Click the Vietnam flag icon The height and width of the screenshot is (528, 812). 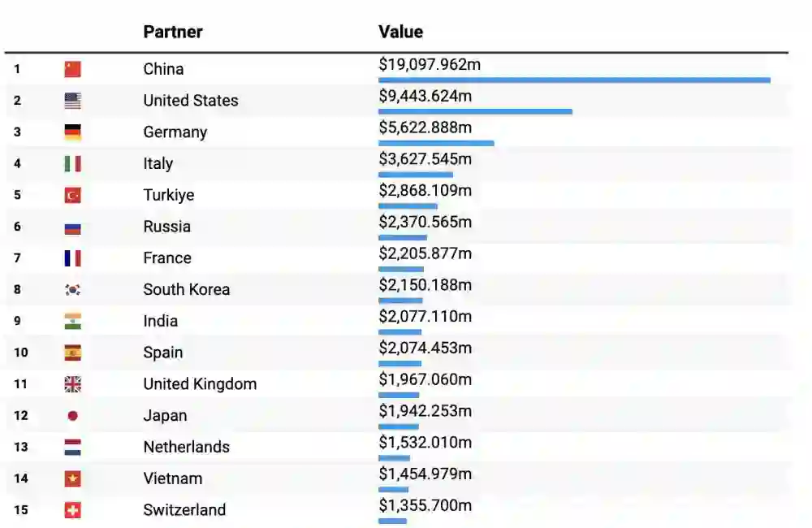tap(73, 478)
